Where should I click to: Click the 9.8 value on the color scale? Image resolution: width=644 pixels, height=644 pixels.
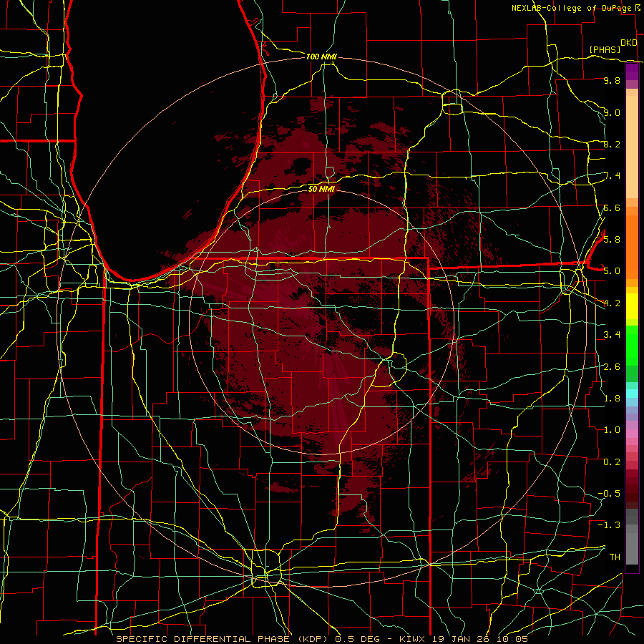[x=612, y=80]
